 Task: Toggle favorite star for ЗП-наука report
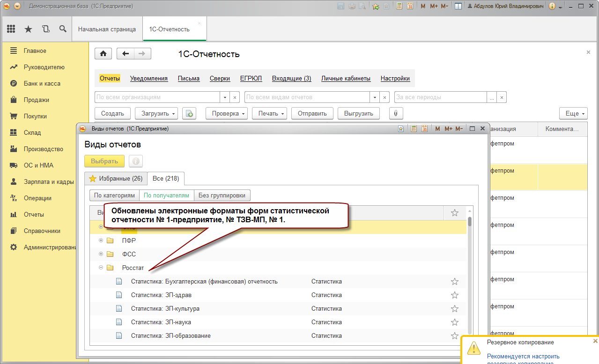[x=454, y=322]
